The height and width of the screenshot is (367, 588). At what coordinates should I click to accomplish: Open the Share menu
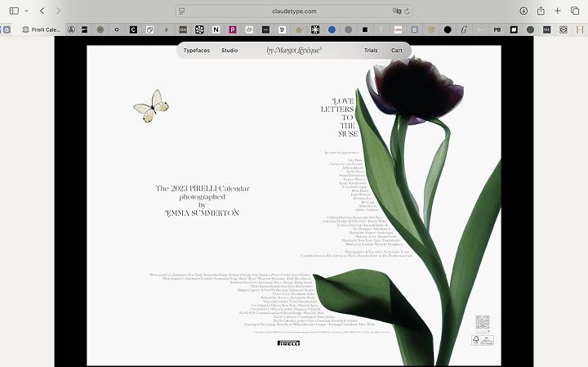tap(541, 11)
